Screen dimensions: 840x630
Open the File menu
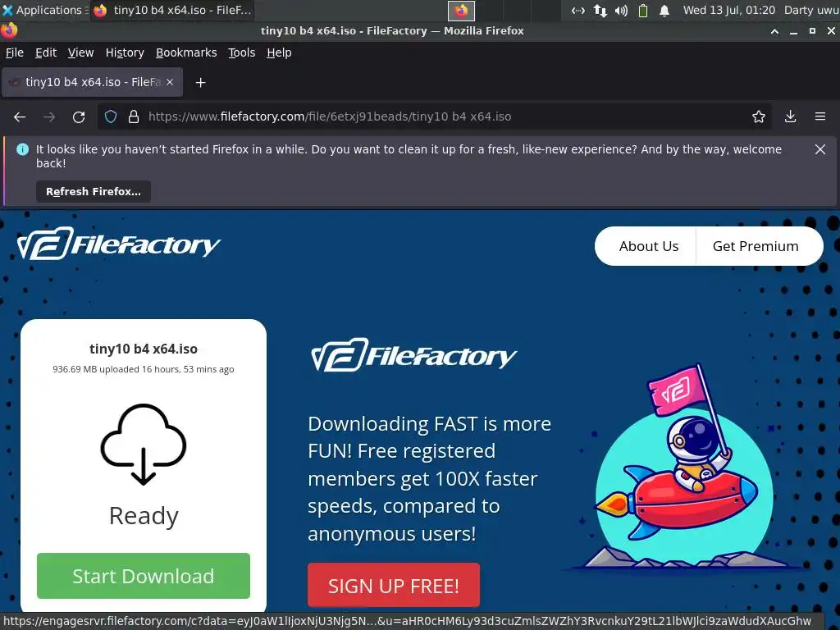tap(15, 52)
